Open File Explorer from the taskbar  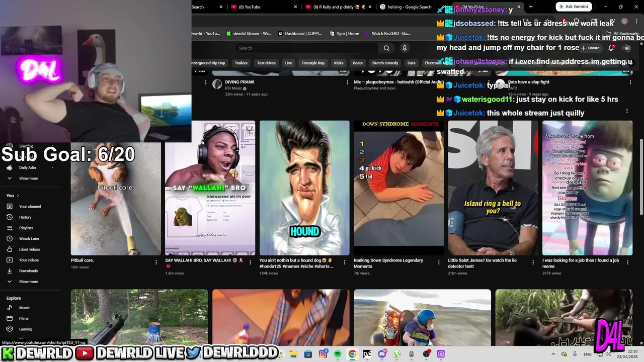tap(293, 354)
